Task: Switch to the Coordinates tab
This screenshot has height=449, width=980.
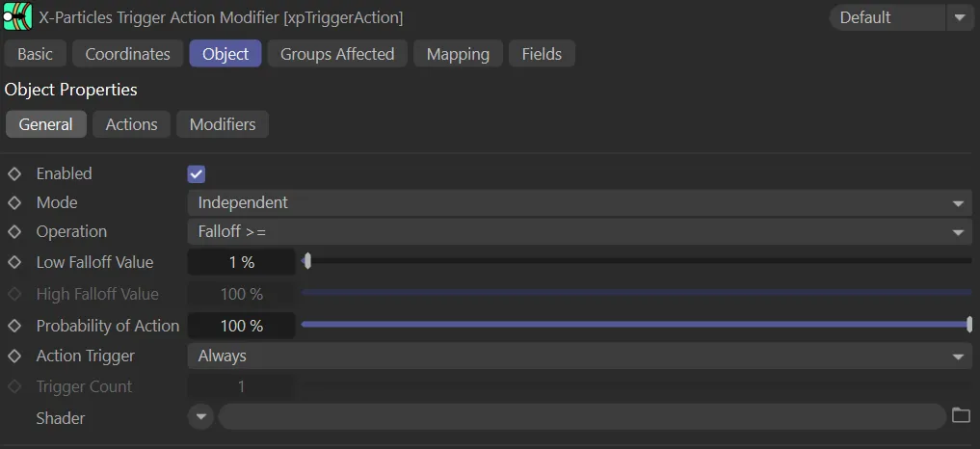Action: pos(127,54)
